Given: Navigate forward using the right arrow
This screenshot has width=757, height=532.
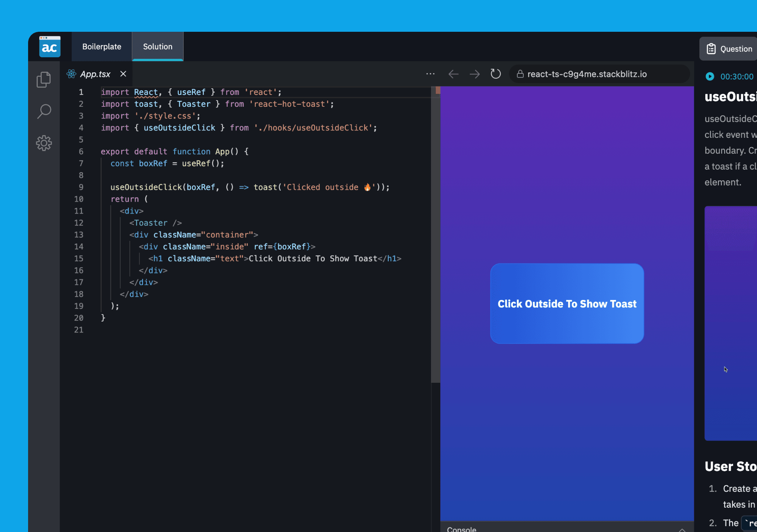Looking at the screenshot, I should tap(474, 74).
